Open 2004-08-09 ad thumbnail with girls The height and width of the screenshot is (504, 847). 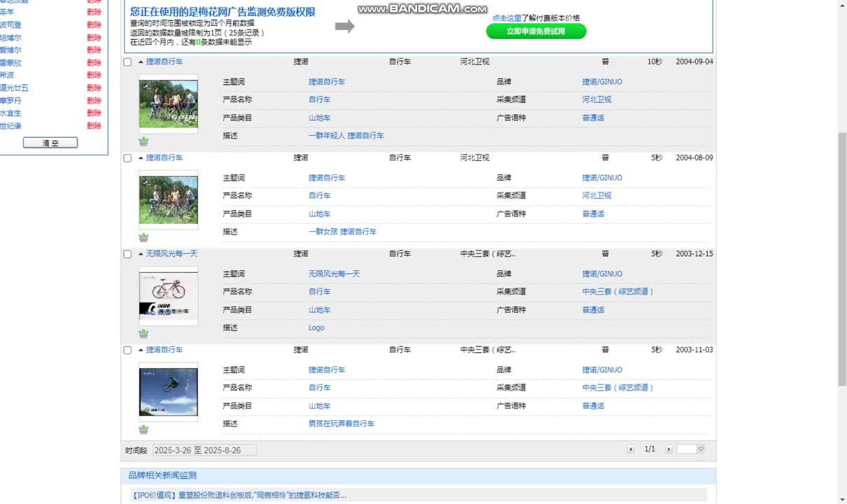(x=168, y=199)
